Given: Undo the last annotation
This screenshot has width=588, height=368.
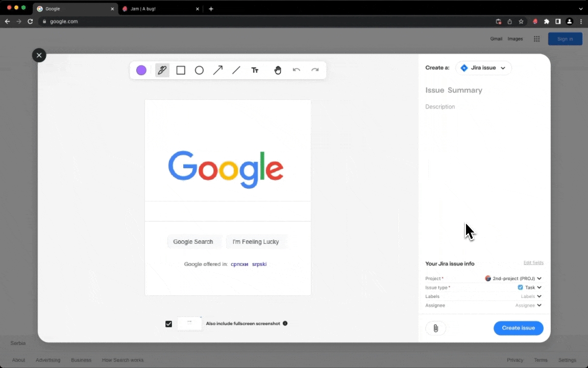Looking at the screenshot, I should 297,71.
